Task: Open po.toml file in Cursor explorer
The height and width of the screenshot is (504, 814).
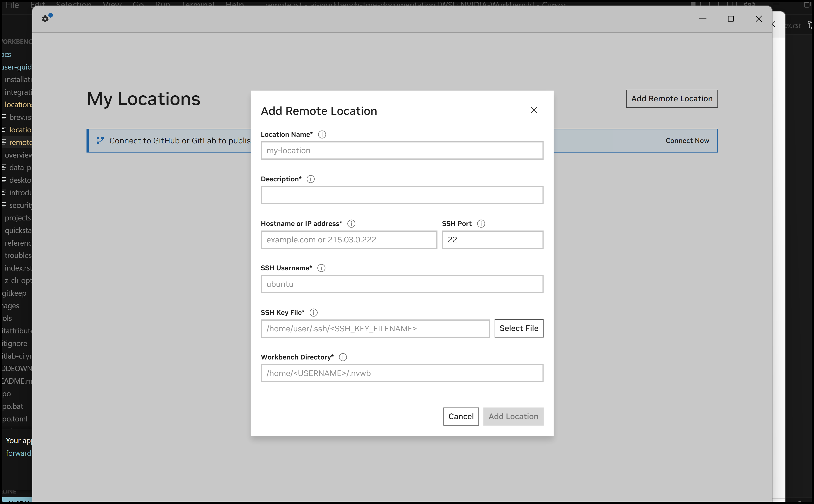Action: tap(15, 419)
